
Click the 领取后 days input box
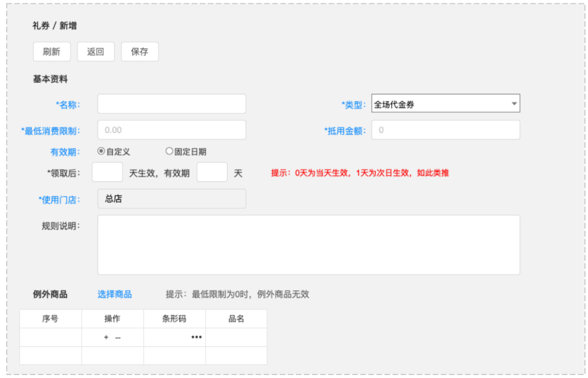point(107,172)
